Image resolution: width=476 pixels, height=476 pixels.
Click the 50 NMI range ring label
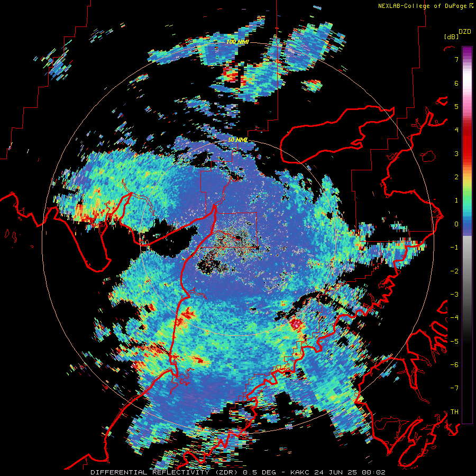click(237, 140)
